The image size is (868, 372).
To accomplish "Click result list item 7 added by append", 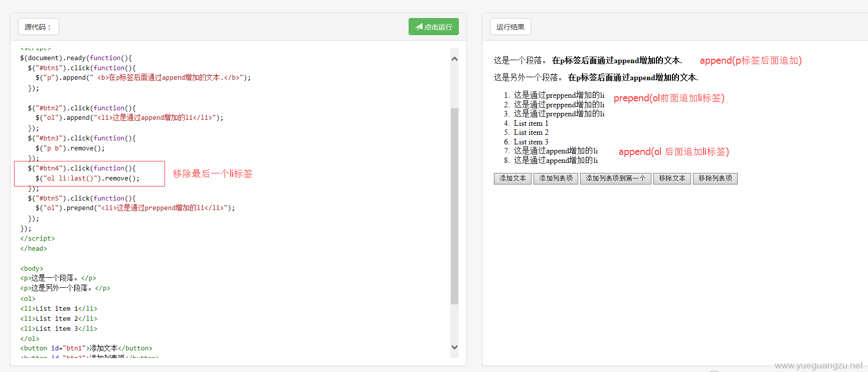I will tap(556, 151).
